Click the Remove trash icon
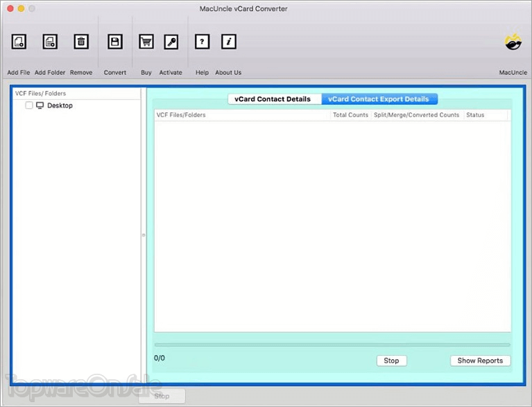This screenshot has height=407, width=532. pyautogui.click(x=81, y=42)
